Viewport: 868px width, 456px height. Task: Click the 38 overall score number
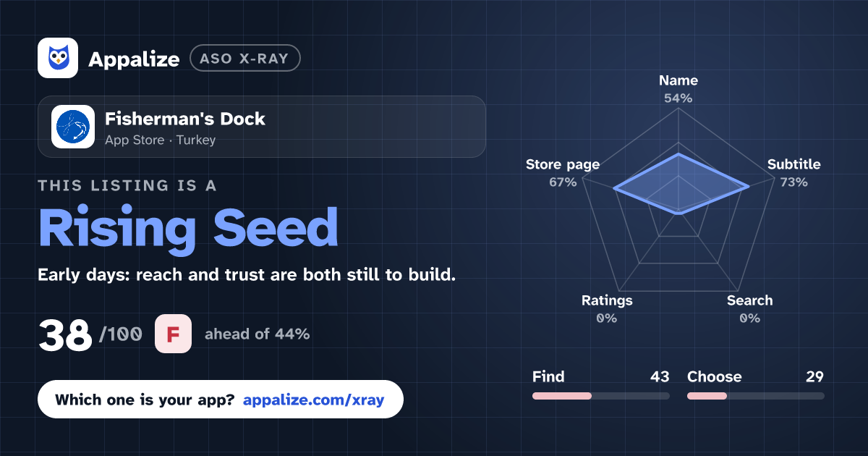(65, 335)
